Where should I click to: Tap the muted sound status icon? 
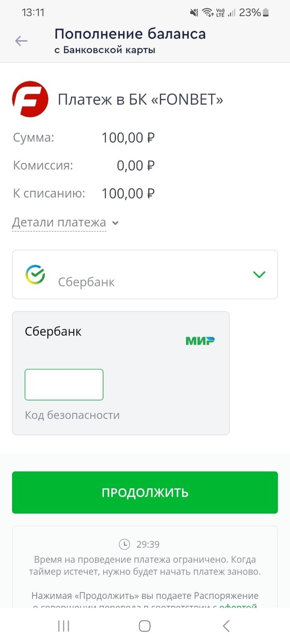(194, 13)
